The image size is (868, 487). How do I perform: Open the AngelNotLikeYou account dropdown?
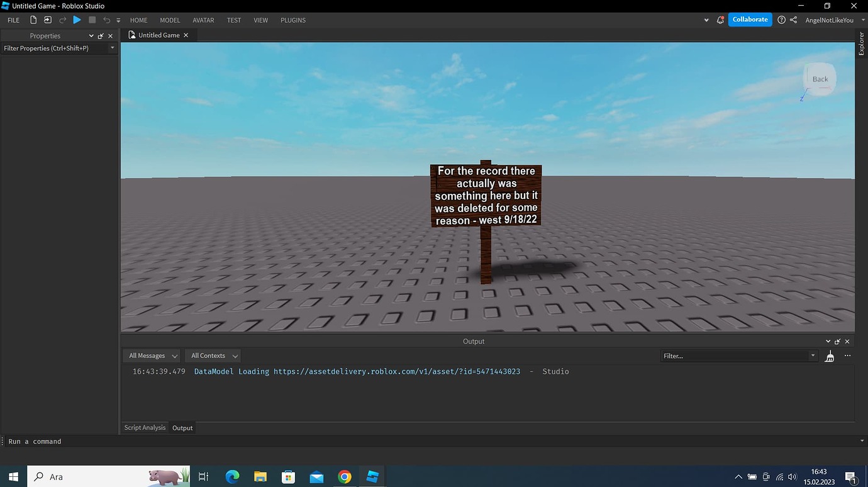coord(835,20)
